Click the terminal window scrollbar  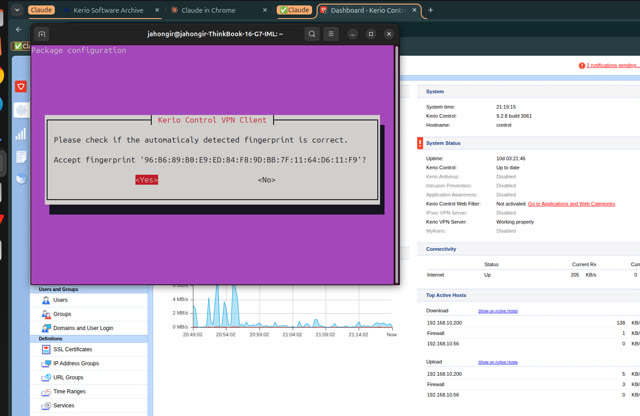click(x=396, y=164)
